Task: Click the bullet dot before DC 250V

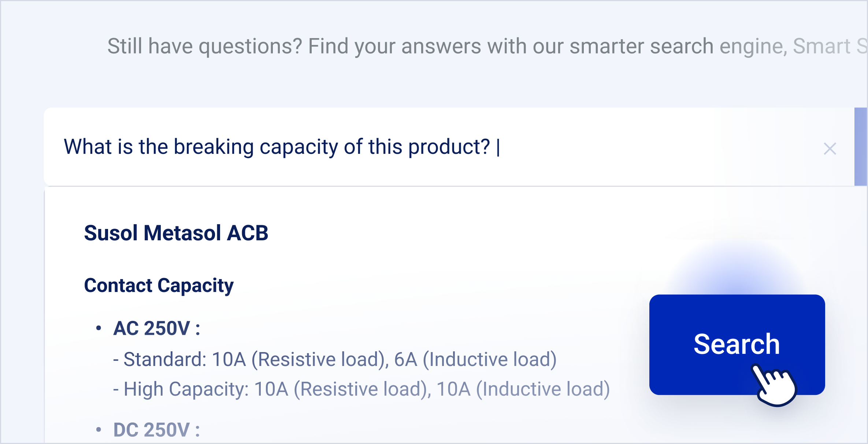Action: [98, 430]
